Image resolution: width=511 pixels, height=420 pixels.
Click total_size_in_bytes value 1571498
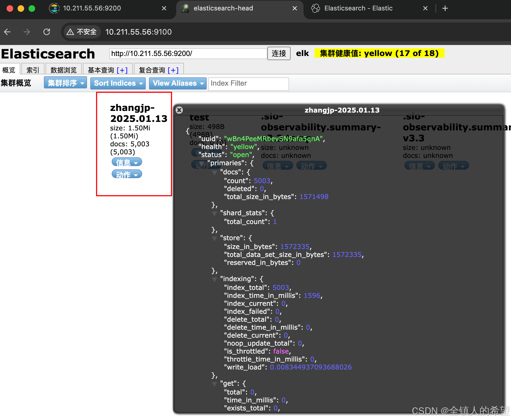click(314, 197)
